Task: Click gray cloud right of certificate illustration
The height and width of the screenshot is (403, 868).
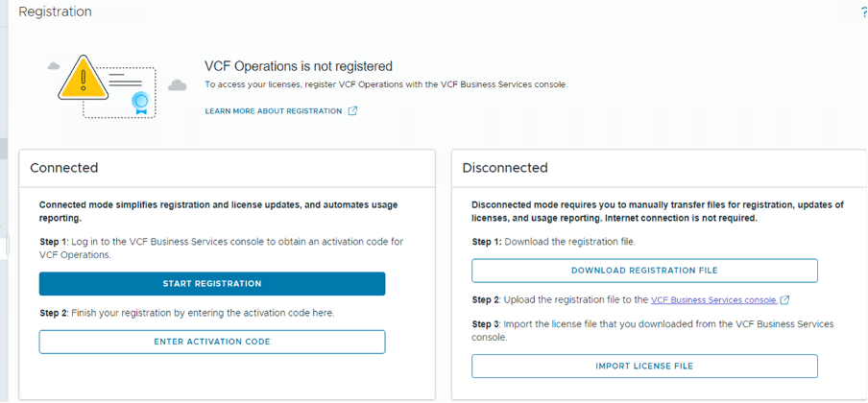Action: [177, 84]
